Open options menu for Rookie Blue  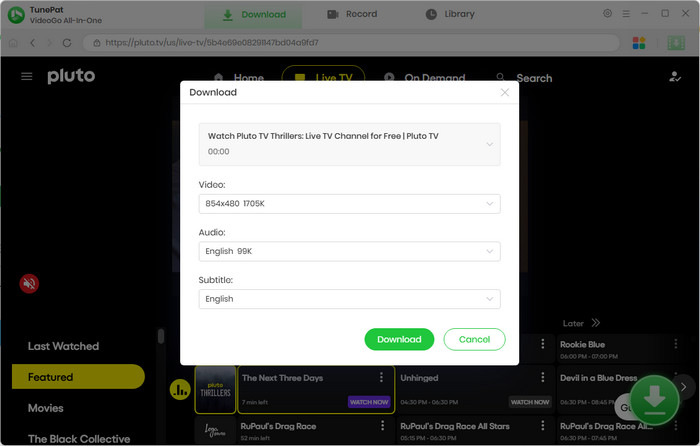(675, 343)
